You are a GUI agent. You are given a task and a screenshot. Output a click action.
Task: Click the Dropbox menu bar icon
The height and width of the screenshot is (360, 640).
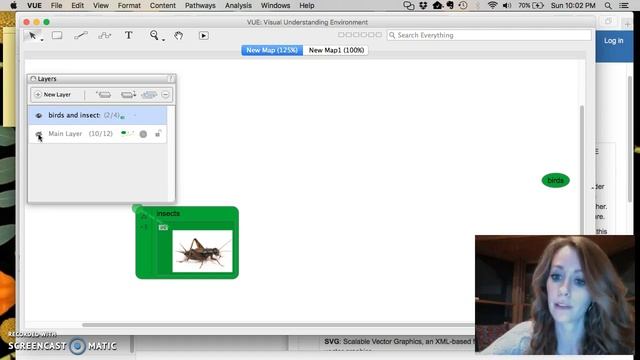pyautogui.click(x=423, y=5)
